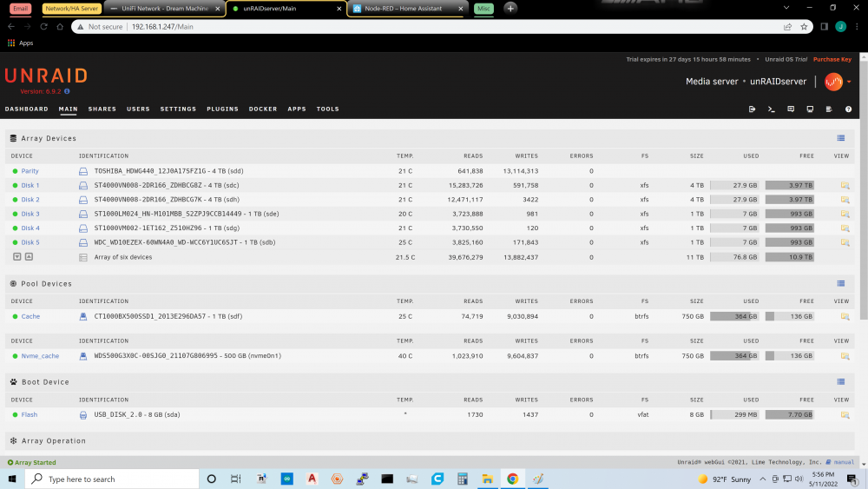Spin up all array disks arrow
Viewport: 868px width, 489px height.
(x=29, y=257)
